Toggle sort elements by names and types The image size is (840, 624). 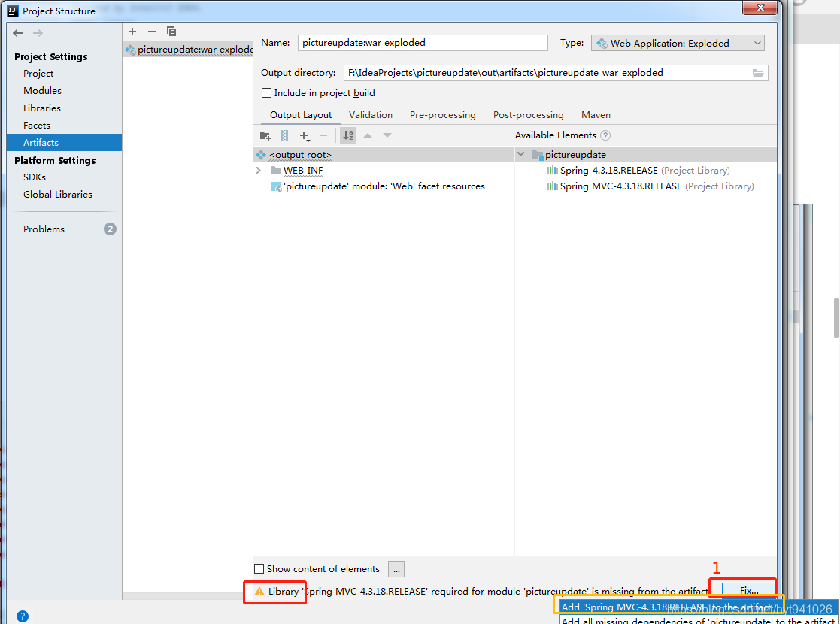[x=348, y=135]
